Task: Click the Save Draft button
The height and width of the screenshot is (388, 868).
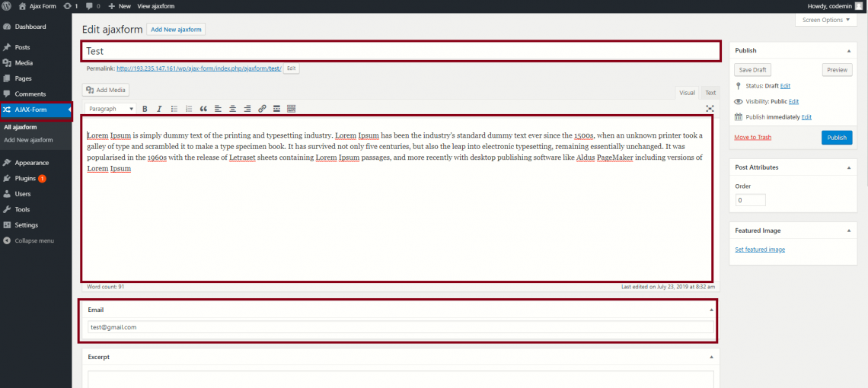Action: pyautogui.click(x=753, y=70)
